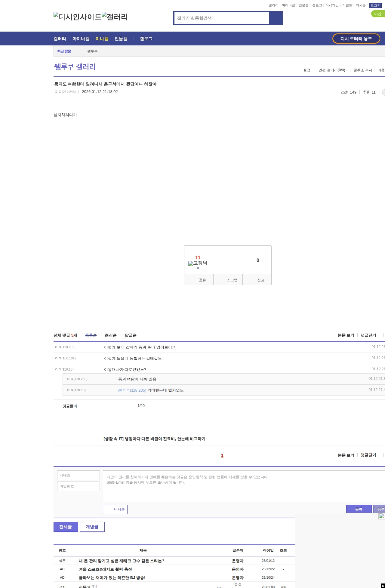The image size is (385, 588).
Task: Switch to the 개념글 tab
Action: (92, 527)
